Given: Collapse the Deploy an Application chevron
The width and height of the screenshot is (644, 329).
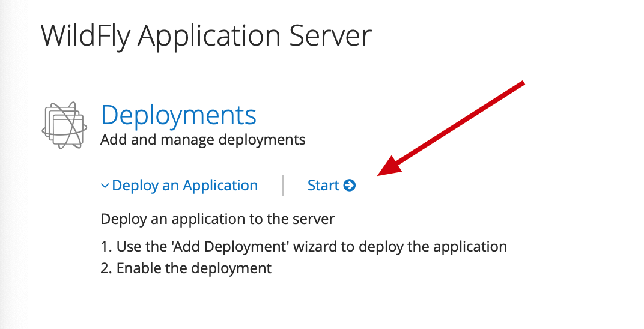Looking at the screenshot, I should pos(105,186).
